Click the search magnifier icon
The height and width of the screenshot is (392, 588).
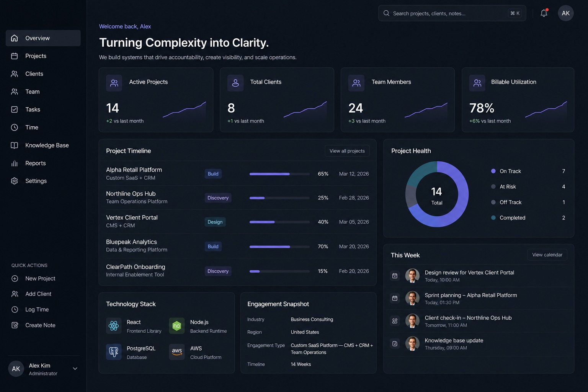coord(387,13)
